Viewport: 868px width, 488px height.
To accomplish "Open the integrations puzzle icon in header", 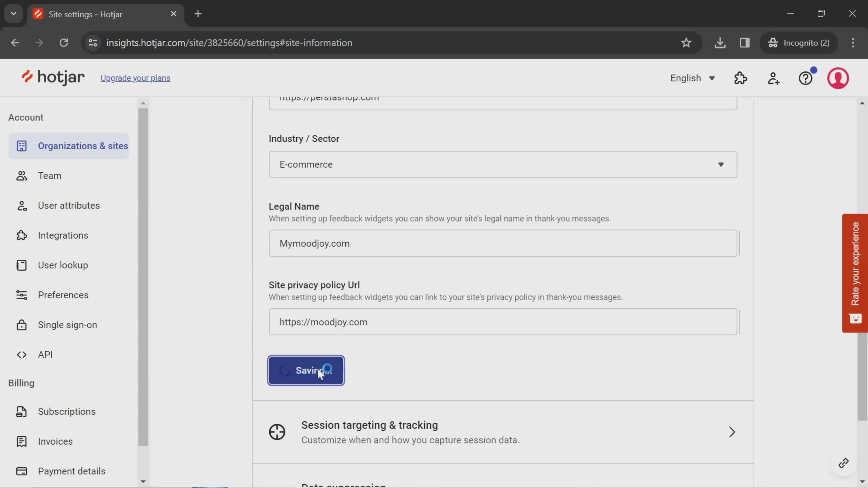I will 741,78.
